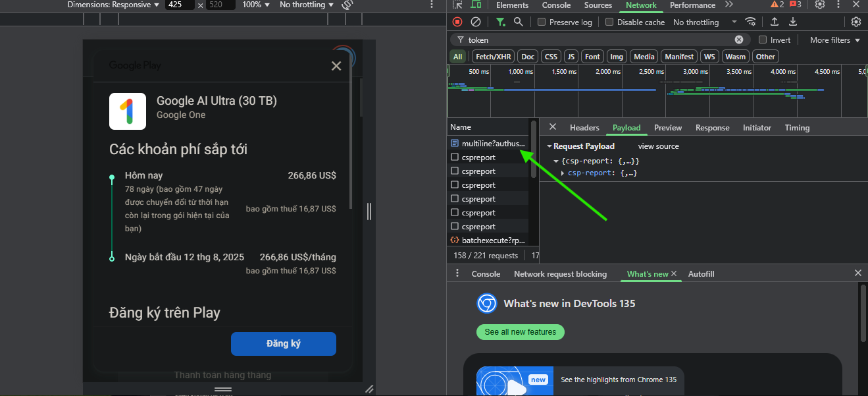The image size is (868, 396).
Task: Open No throttling dropdown in Network toolbar
Action: [x=704, y=22]
